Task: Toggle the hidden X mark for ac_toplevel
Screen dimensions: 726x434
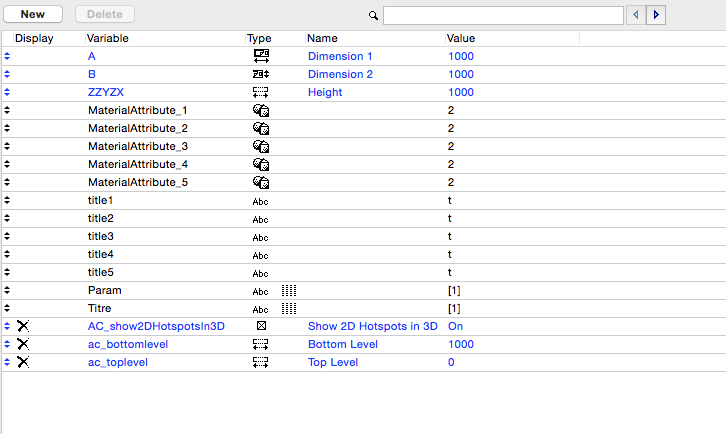Action: 23,362
